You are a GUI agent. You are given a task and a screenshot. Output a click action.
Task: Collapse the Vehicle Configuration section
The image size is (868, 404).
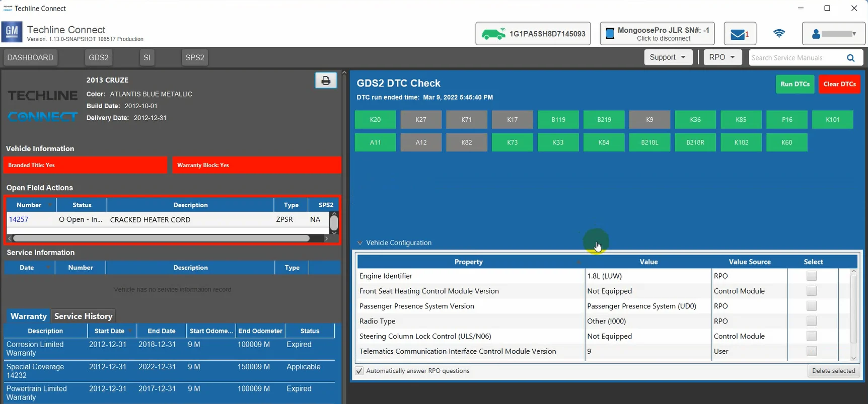tap(360, 243)
